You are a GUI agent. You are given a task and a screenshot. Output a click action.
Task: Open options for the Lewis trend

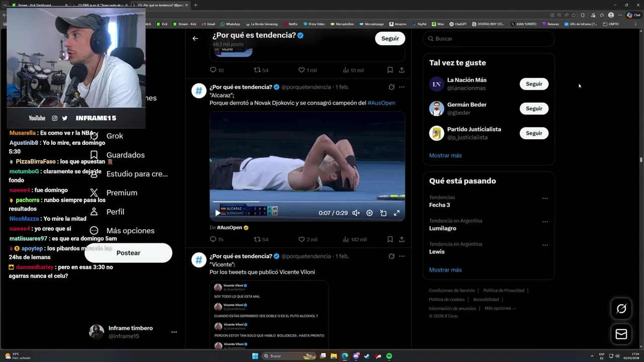click(x=545, y=245)
